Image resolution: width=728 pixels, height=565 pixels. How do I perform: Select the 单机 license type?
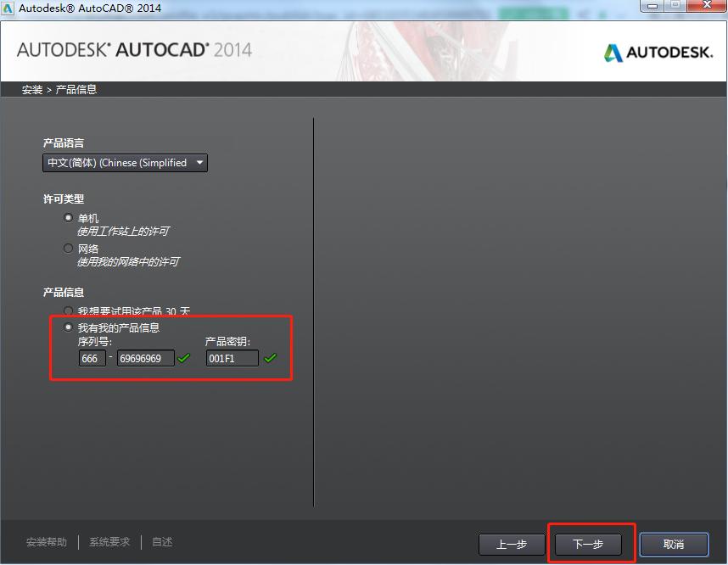point(68,218)
